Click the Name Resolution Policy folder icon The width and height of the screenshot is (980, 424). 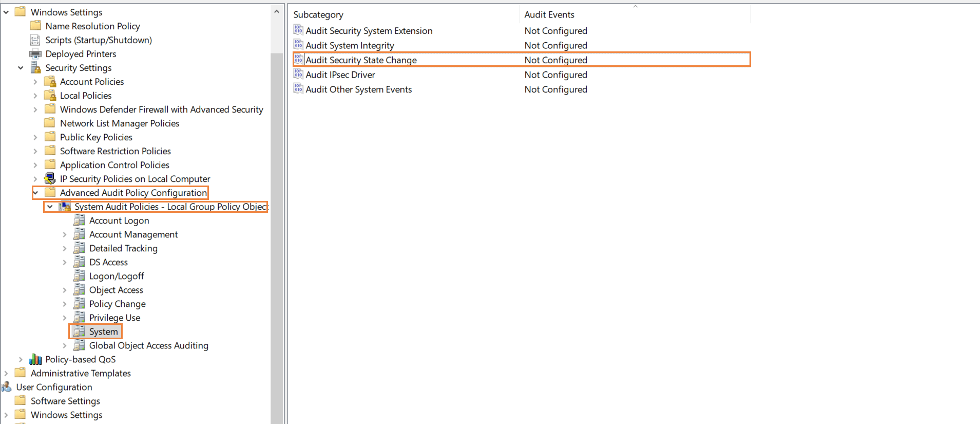35,26
